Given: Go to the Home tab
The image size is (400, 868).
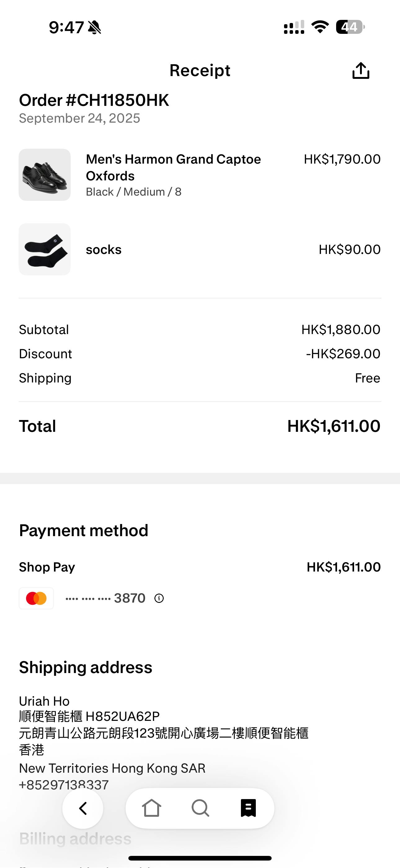Looking at the screenshot, I should 152,808.
